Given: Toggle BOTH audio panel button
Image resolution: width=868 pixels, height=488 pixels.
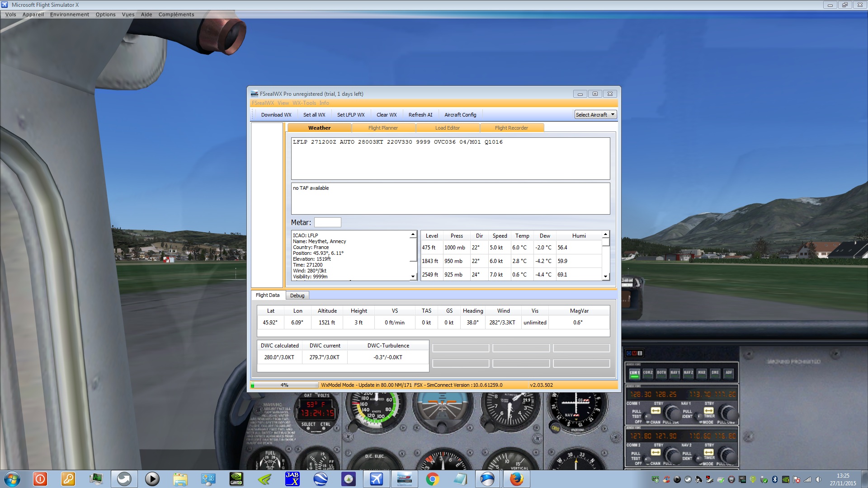Looking at the screenshot, I should point(661,373).
